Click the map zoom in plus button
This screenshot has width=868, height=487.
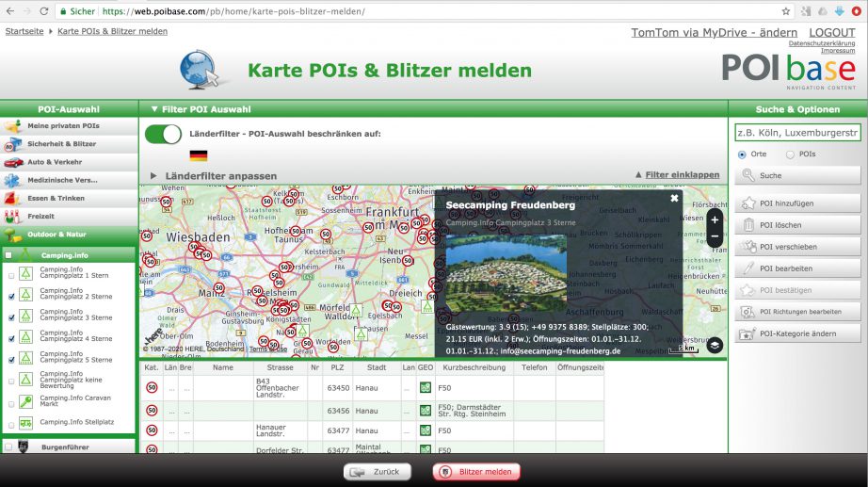[x=715, y=219]
